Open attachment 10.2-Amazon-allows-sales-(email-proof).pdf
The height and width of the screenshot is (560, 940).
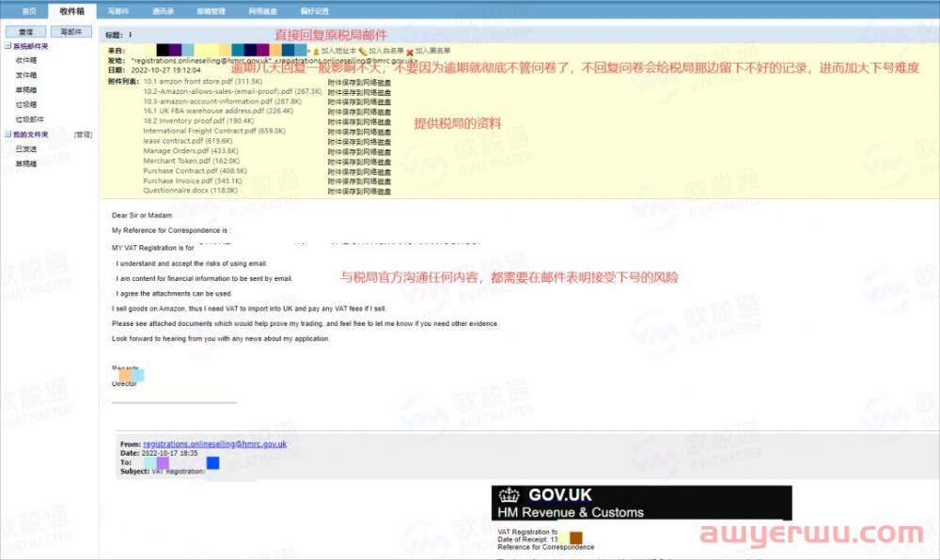(232, 92)
